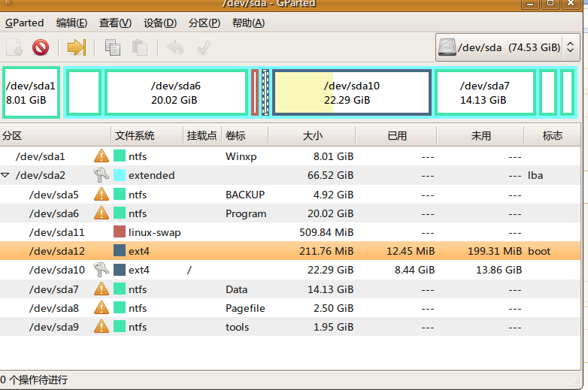Click the keys lock icon on /dev/sda10 row
Viewport: 588px width, 390px height.
click(101, 269)
